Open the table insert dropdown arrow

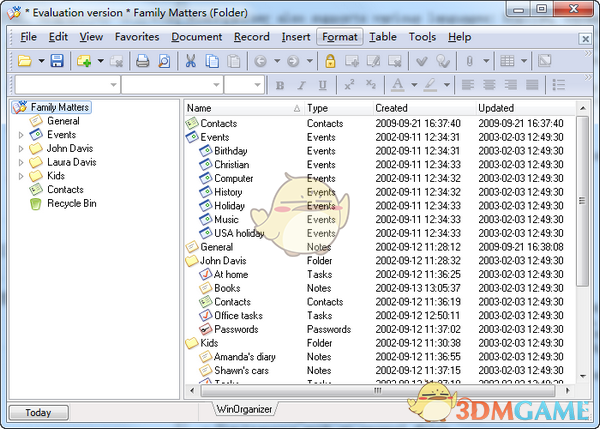click(524, 61)
